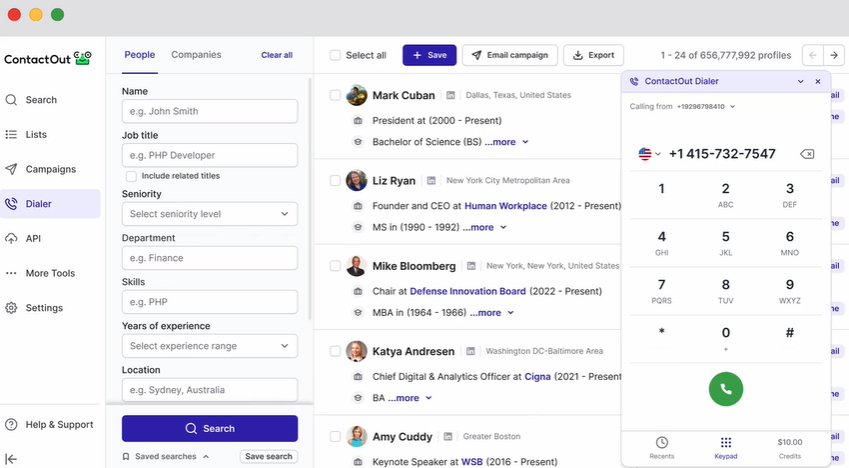The image size is (849, 468).
Task: Expand ...more under Liz Ryan
Action: [484, 228]
